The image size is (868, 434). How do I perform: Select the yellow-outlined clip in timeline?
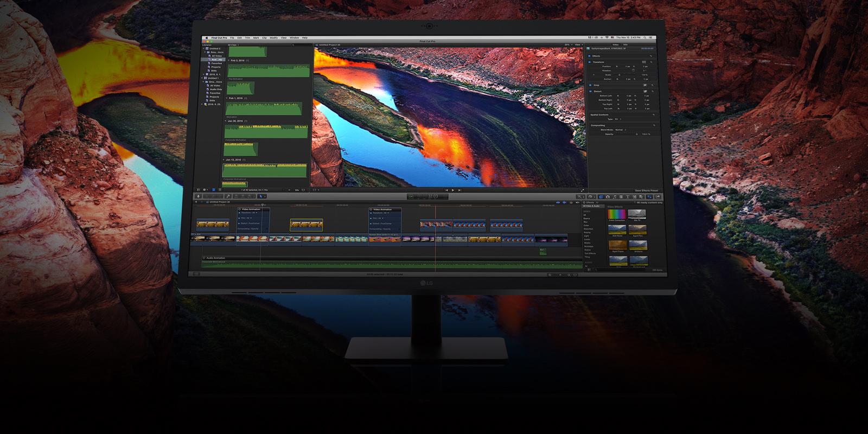tap(307, 225)
